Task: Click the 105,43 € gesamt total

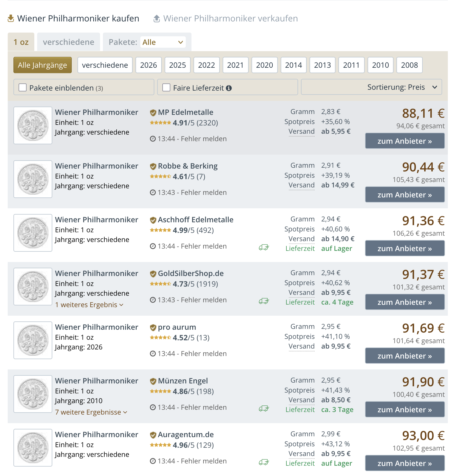Action: coord(419,180)
